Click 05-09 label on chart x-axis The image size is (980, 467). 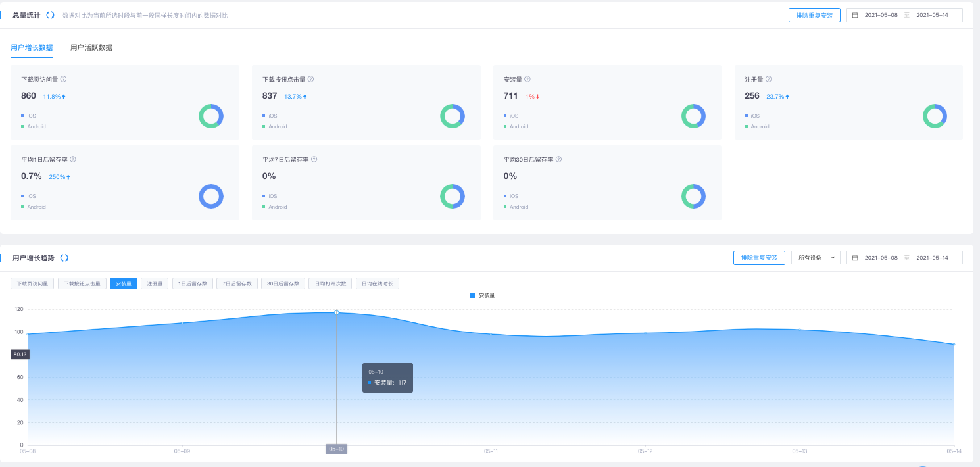pyautogui.click(x=182, y=451)
